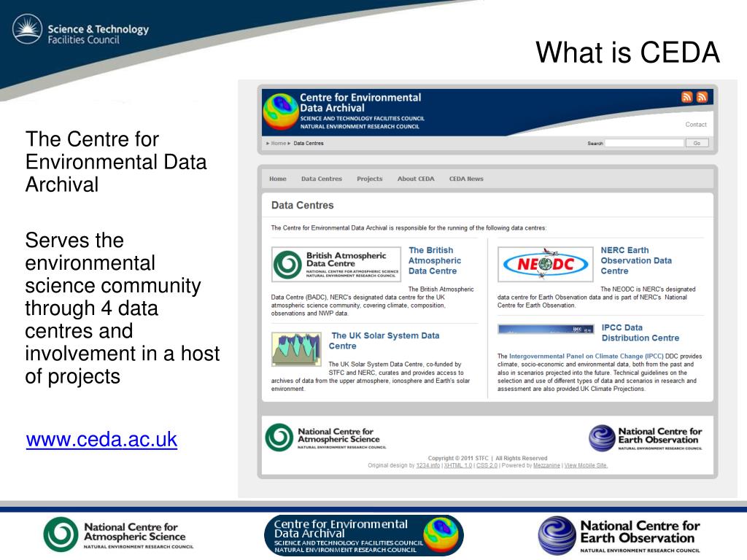Click the CEDA globe logo in website header

281,112
